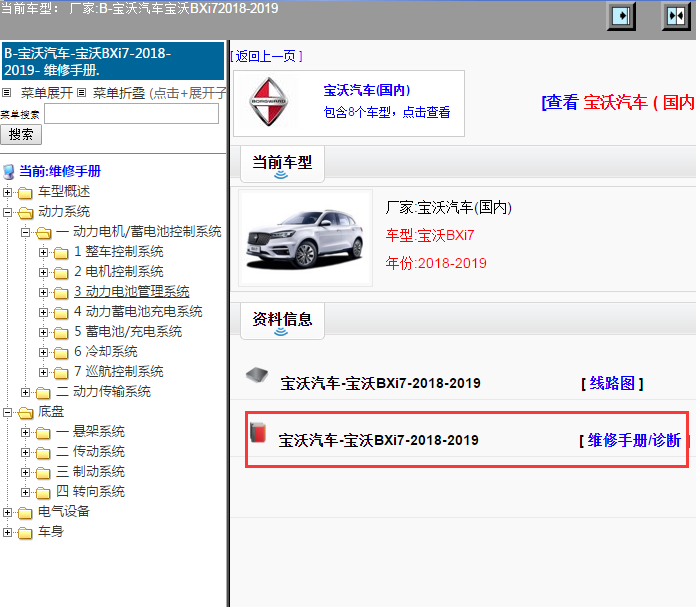Click 车型:宝沃BXi7 text
This screenshot has width=696, height=607.
430,235
